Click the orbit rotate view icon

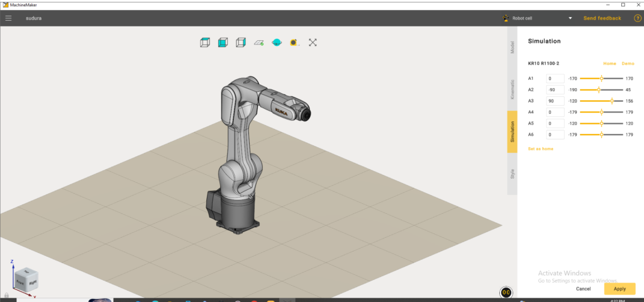276,42
